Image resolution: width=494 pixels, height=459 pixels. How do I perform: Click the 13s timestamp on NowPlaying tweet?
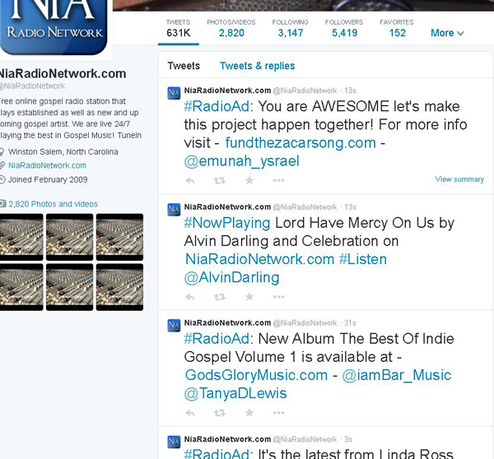click(x=350, y=207)
